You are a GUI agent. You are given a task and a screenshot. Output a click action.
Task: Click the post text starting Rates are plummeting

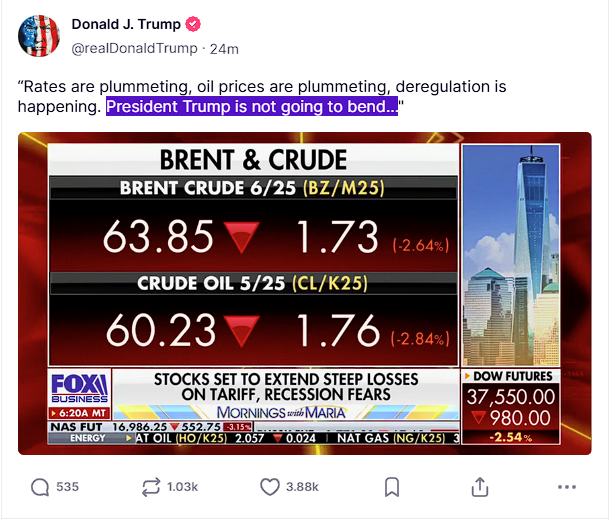(262, 96)
